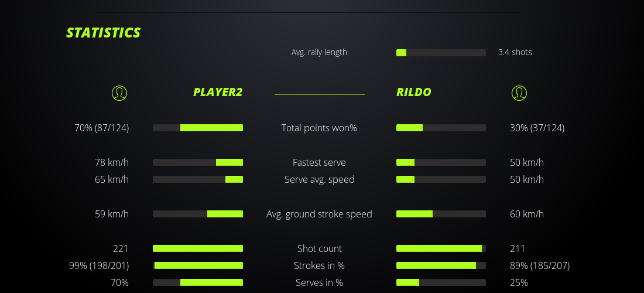644x293 pixels.
Task: Click RILDO's Total points won bar
Action: (441, 128)
